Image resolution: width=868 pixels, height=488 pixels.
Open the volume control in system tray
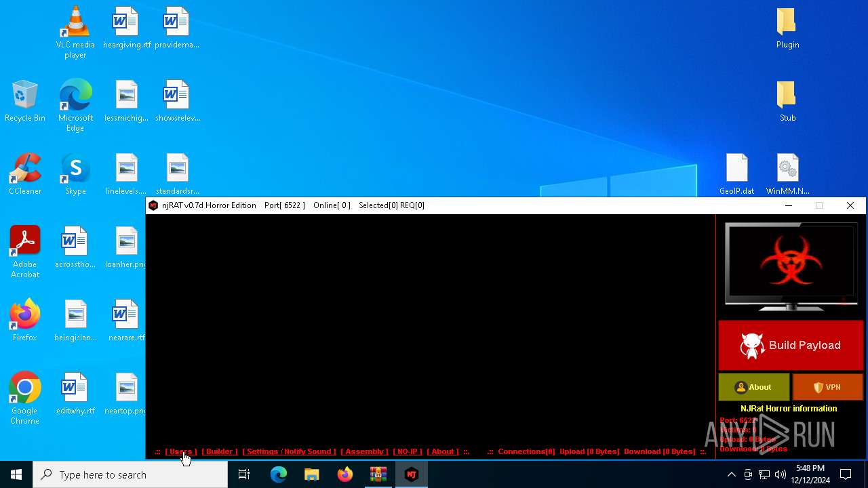(x=781, y=474)
